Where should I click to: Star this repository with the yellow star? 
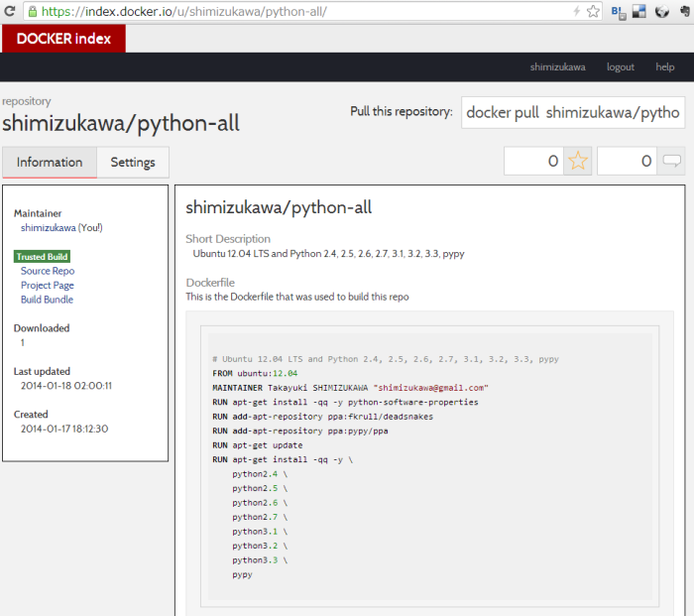point(578,161)
